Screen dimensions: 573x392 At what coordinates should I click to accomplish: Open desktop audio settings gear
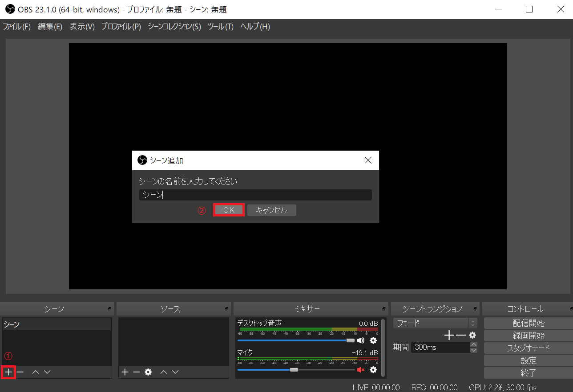[x=373, y=340]
